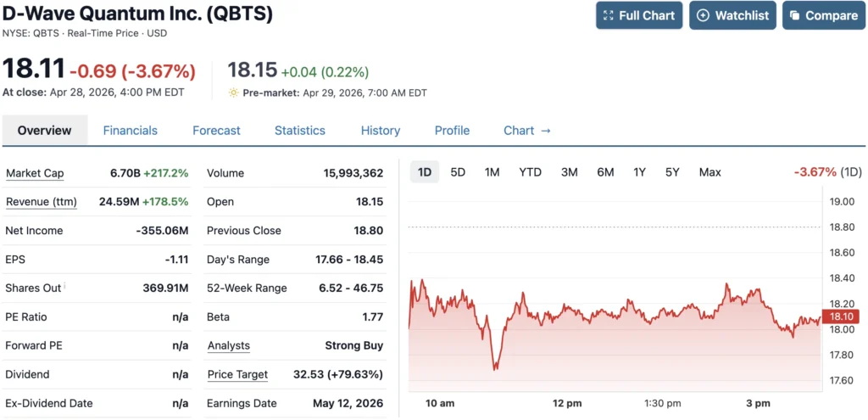Open the Profile tab
Image resolution: width=868 pixels, height=420 pixels.
point(452,131)
